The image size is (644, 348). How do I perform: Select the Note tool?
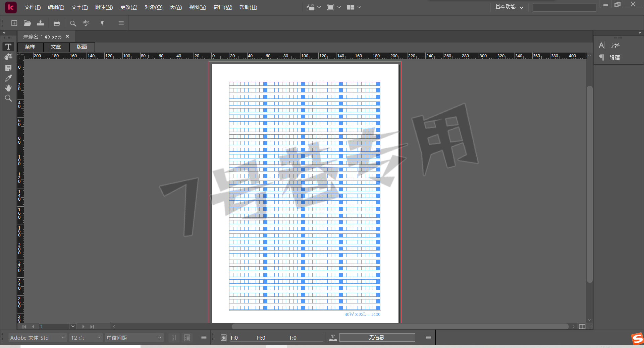[x=8, y=68]
